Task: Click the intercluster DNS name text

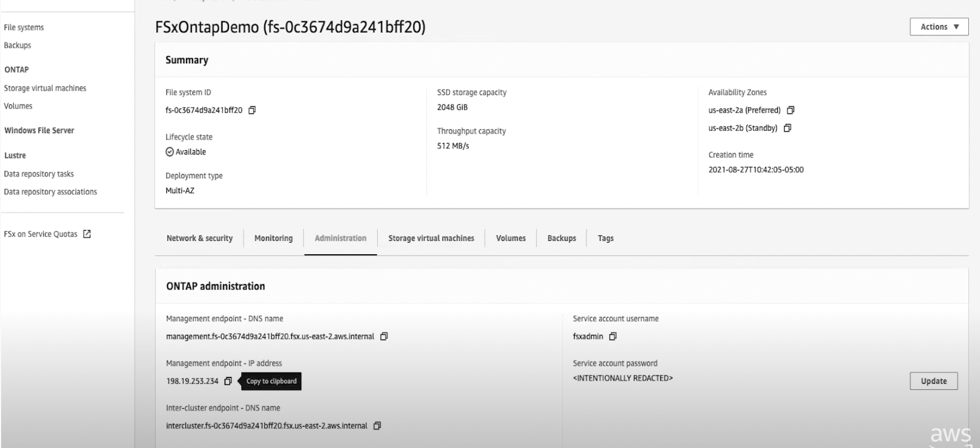Action: pyautogui.click(x=267, y=426)
